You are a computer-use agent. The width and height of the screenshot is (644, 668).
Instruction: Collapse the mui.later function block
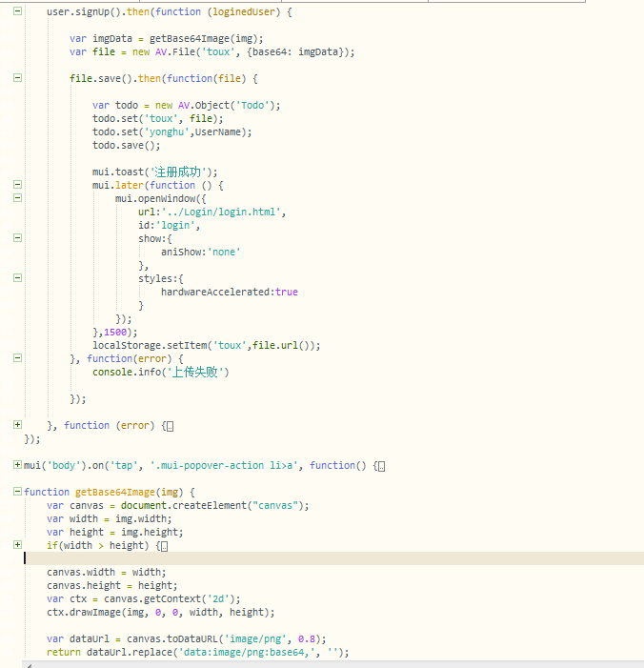[17, 185]
